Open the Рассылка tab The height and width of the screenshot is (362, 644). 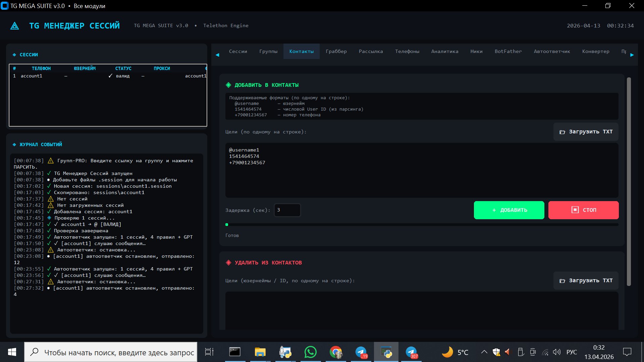371,51
